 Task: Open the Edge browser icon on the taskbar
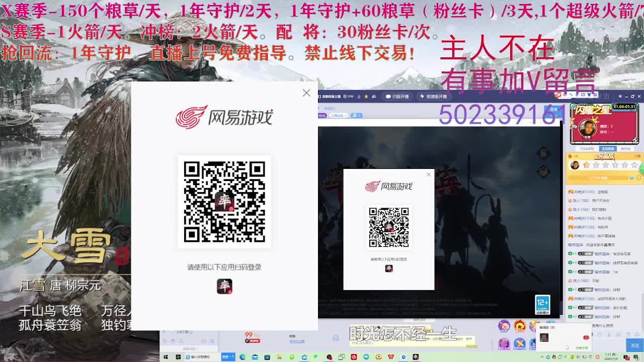243,357
